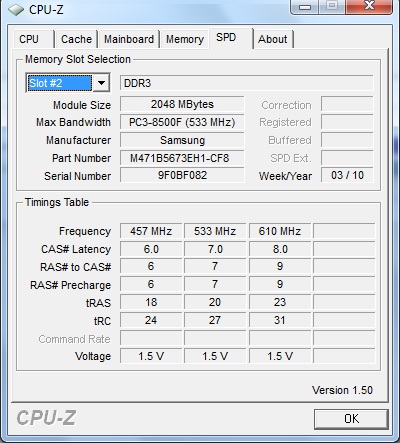Click the Command Rate label
400x443 pixels.
coord(74,339)
